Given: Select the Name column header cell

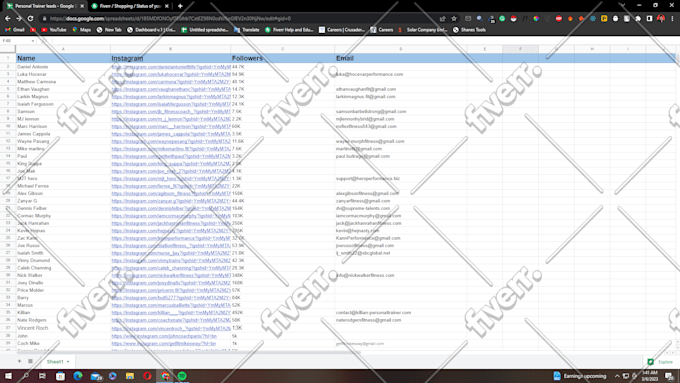Looking at the screenshot, I should [x=63, y=58].
